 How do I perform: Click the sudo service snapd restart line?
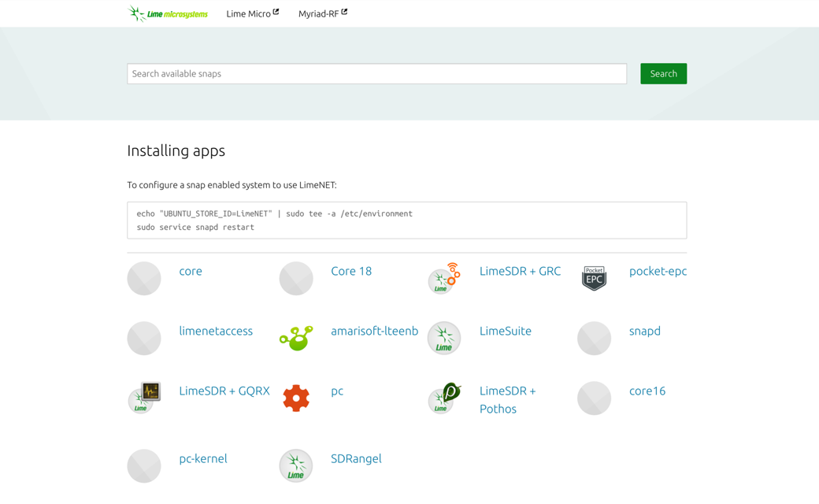(x=195, y=227)
